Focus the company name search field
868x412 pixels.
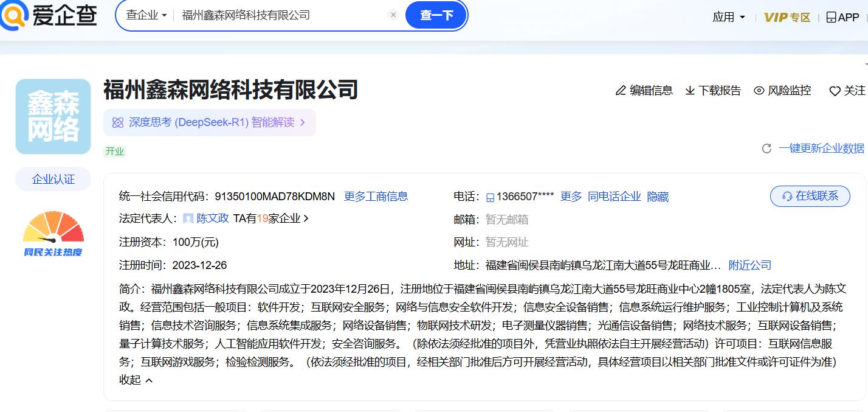(282, 15)
